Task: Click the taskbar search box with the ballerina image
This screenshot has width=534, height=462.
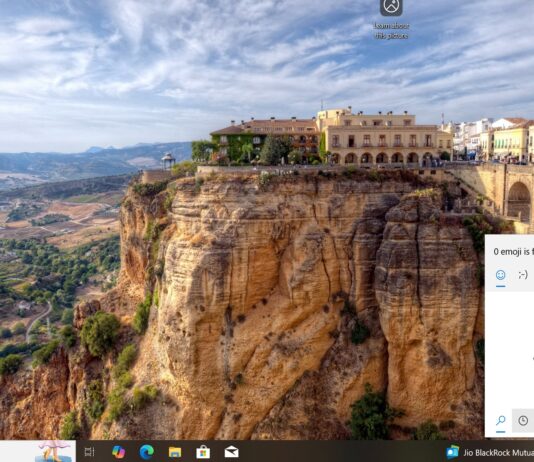Action: 38,451
